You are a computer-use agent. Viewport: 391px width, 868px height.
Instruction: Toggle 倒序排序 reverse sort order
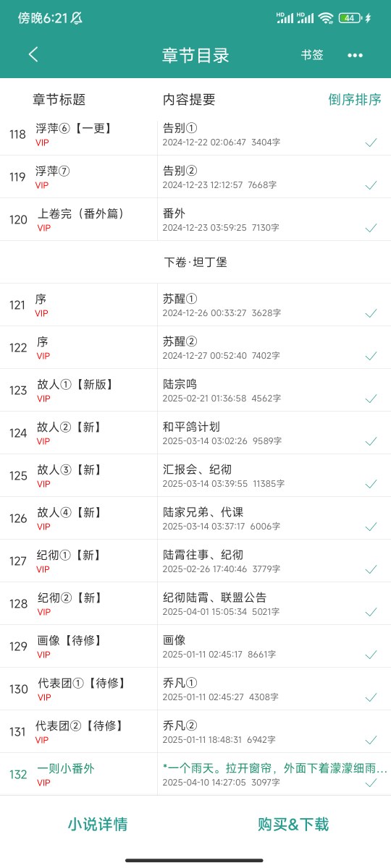click(355, 100)
